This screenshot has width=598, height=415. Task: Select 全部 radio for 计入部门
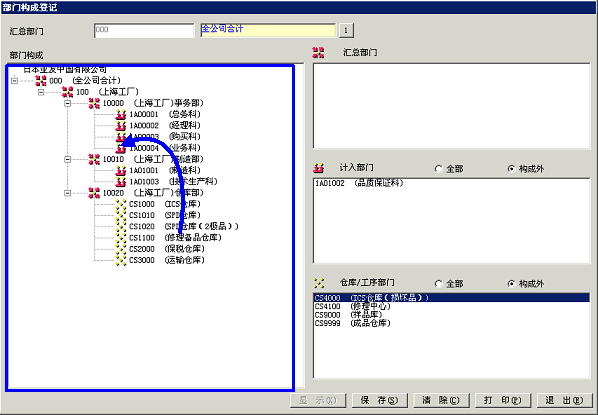[x=438, y=169]
